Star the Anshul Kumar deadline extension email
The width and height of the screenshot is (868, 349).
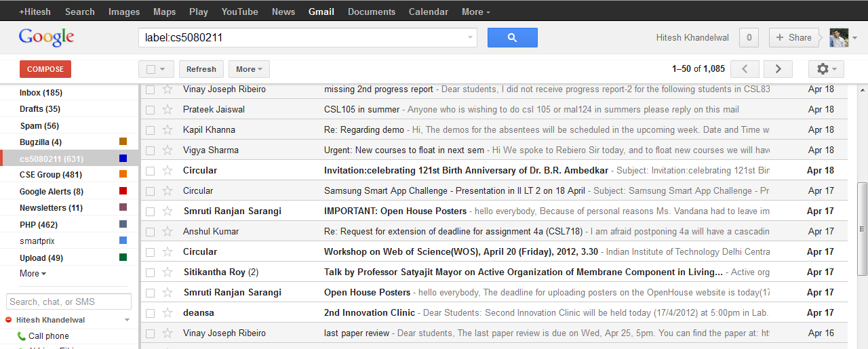167,232
